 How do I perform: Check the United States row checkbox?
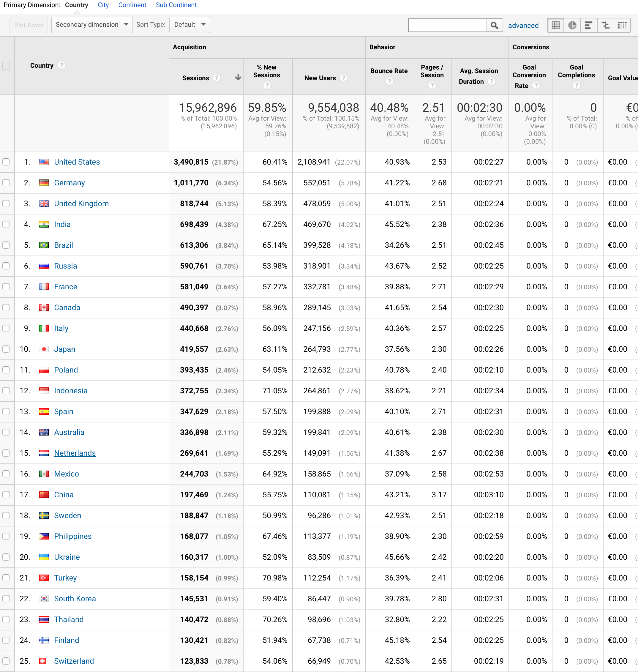[6, 162]
